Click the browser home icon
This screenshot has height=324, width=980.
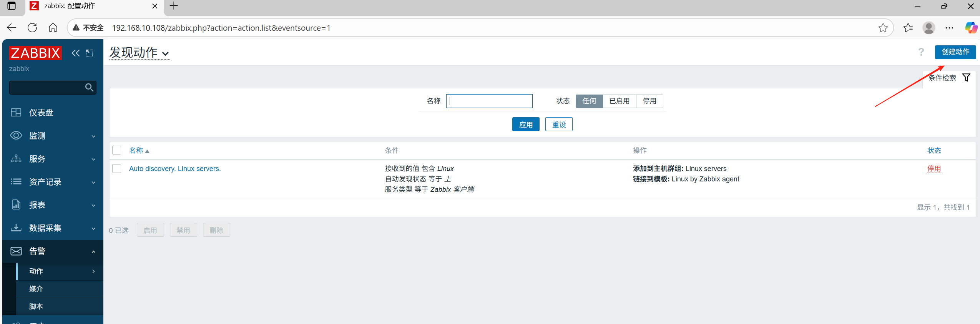pyautogui.click(x=53, y=28)
